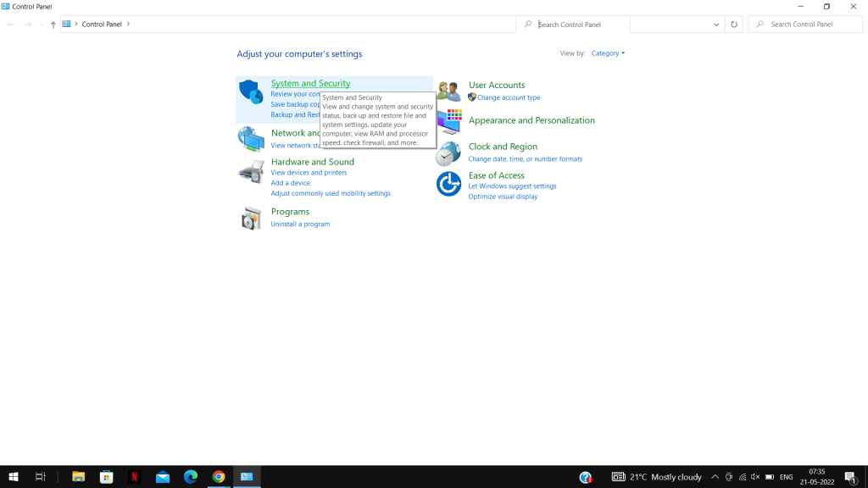Click the Netflix icon in the taskbar
The width and height of the screenshot is (868, 488).
tap(134, 477)
